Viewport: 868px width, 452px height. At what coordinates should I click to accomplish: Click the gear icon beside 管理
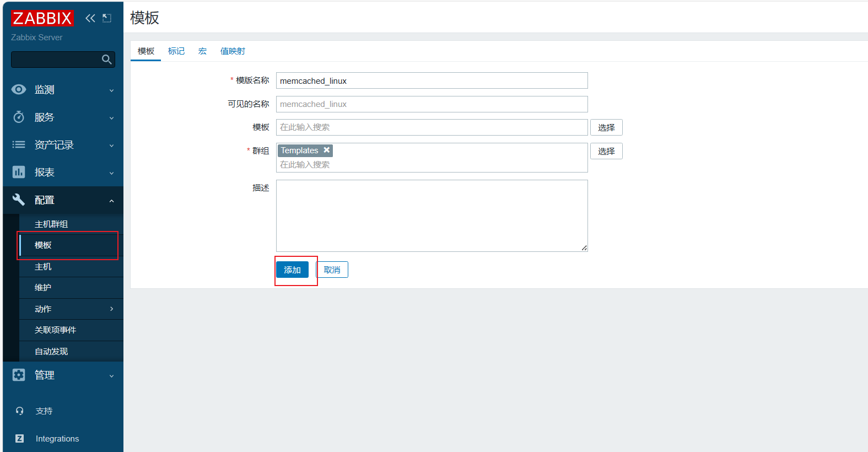coord(19,375)
